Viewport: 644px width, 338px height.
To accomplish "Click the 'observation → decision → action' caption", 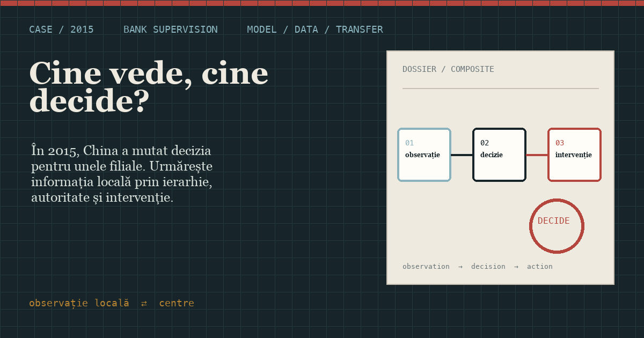I will pos(478,267).
